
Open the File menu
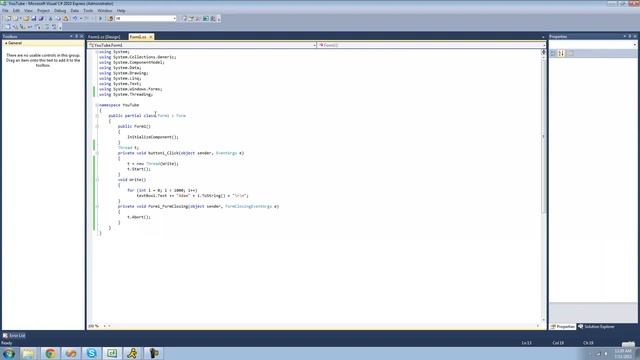point(5,11)
